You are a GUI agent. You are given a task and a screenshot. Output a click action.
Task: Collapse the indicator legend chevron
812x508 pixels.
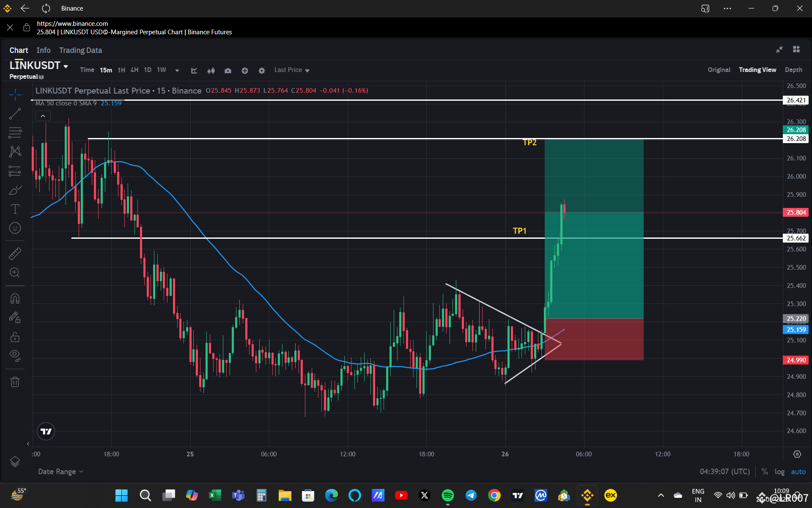43,116
